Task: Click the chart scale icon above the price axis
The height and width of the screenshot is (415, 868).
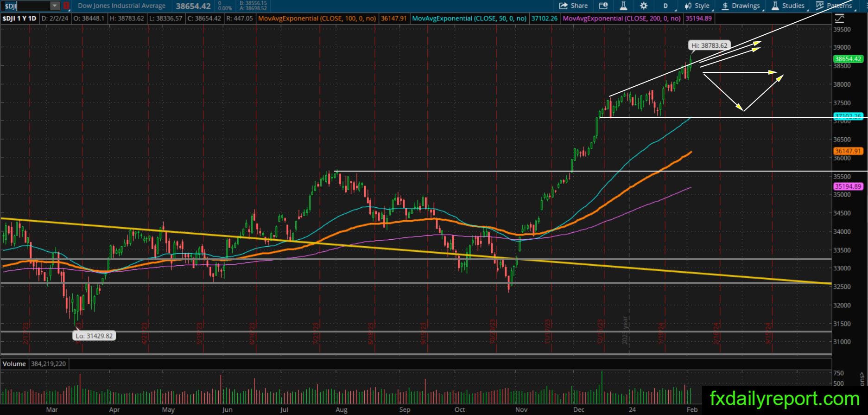Action: (839, 19)
